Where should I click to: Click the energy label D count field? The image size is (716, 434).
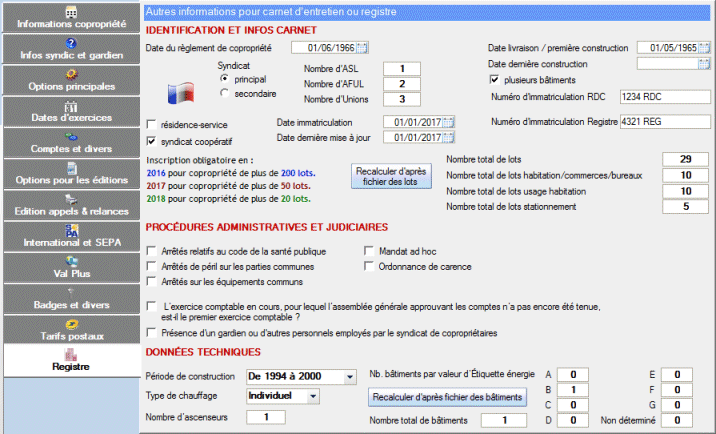[573, 420]
